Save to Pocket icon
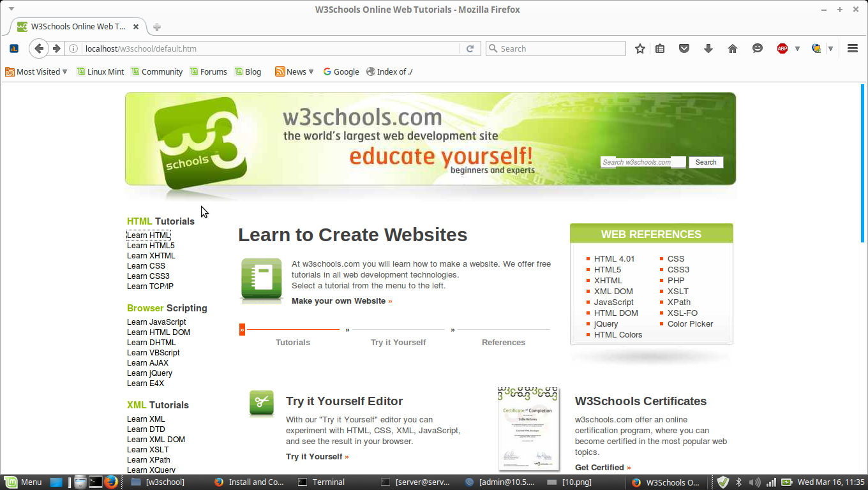 (684, 48)
